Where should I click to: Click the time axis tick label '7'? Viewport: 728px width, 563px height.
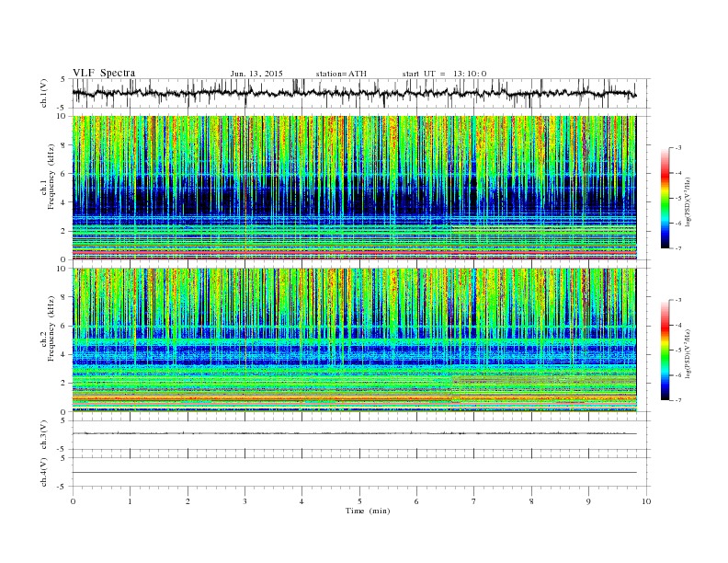(x=474, y=501)
